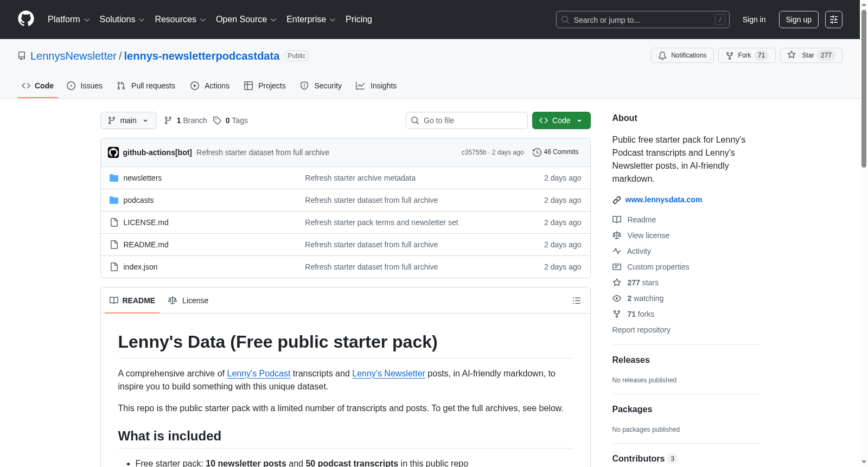This screenshot has width=868, height=467.
Task: Open the Lenny's Newsletter link in README
Action: (388, 373)
